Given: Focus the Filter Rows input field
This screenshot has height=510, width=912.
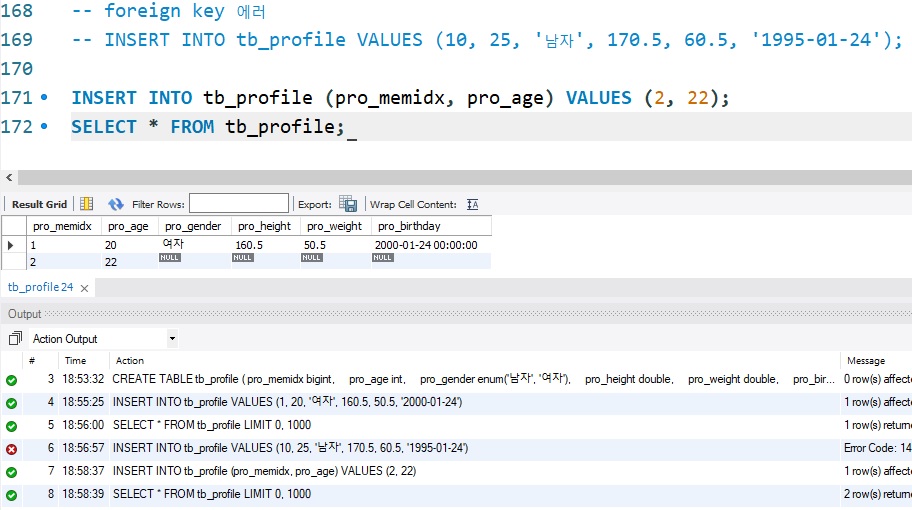Looking at the screenshot, I should tap(238, 204).
